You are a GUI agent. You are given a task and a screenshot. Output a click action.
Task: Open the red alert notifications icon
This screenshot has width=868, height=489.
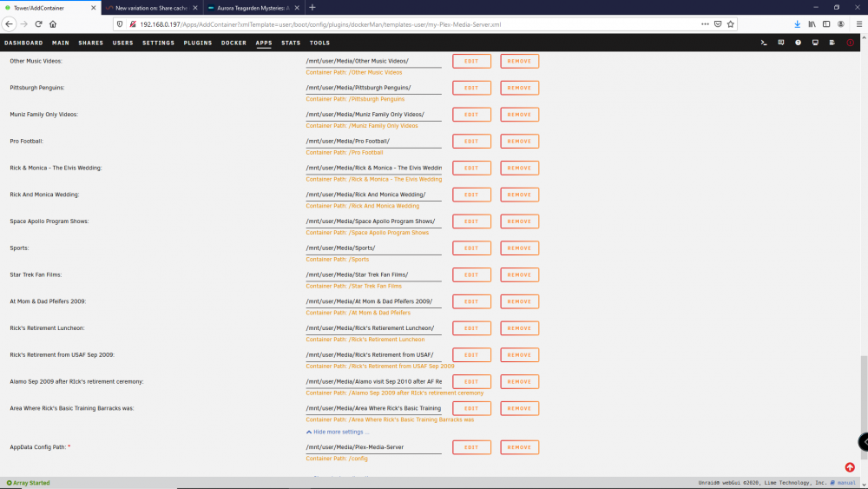[851, 43]
